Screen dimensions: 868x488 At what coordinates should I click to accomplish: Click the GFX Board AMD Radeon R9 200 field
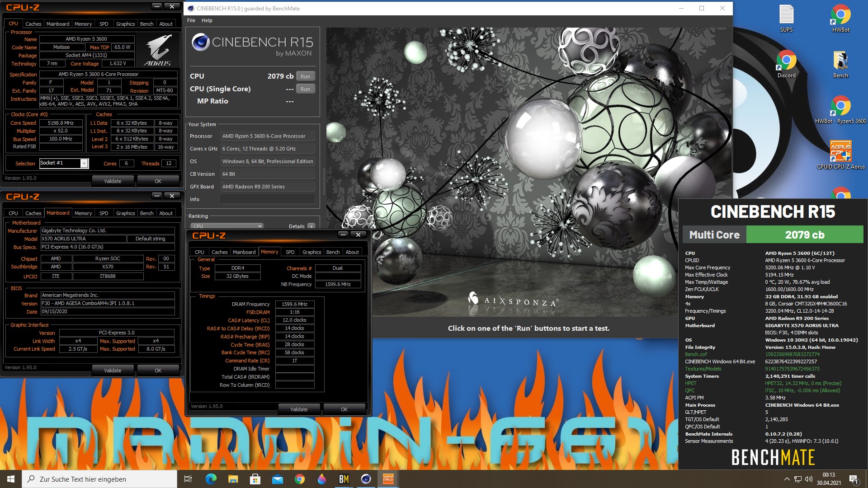point(267,187)
